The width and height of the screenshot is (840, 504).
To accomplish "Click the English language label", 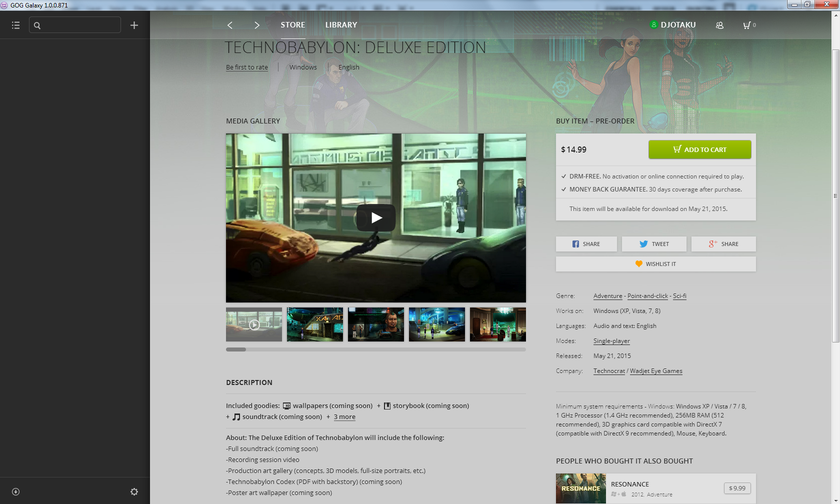I will tap(349, 67).
